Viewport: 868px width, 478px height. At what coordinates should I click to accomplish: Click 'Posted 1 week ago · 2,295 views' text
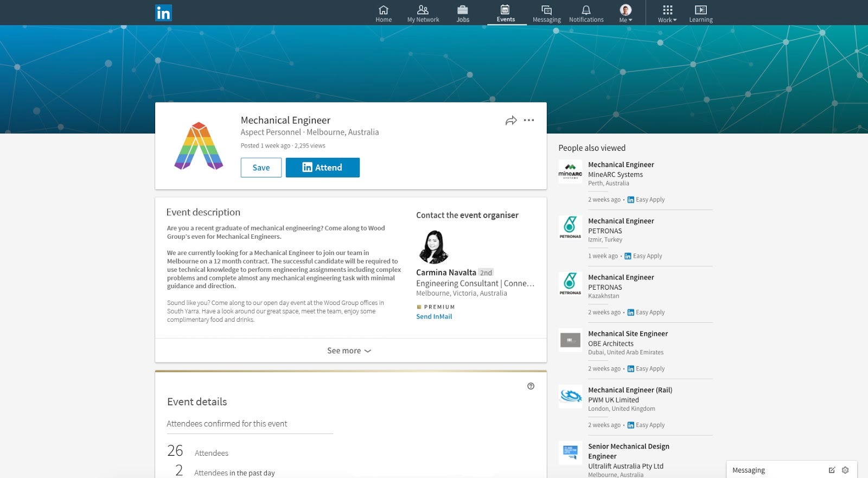[283, 145]
